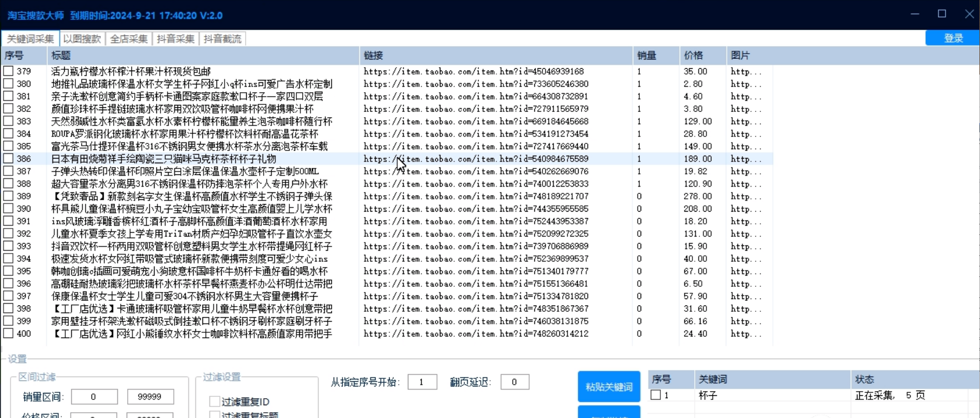Screen dimensions: 980x418
Task: Select the title starting with 韩咖创瑞
Action: click(190, 271)
